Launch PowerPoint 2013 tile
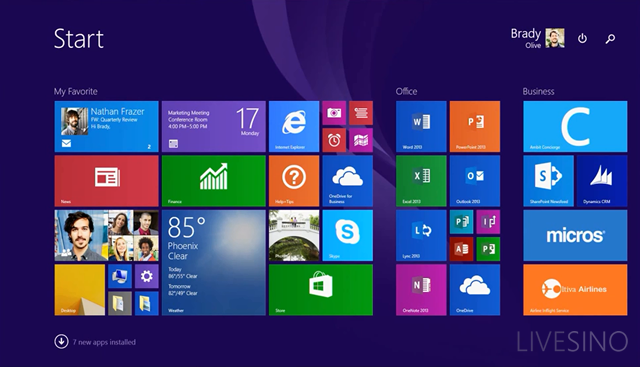Image resolution: width=640 pixels, height=367 pixels. 475,127
